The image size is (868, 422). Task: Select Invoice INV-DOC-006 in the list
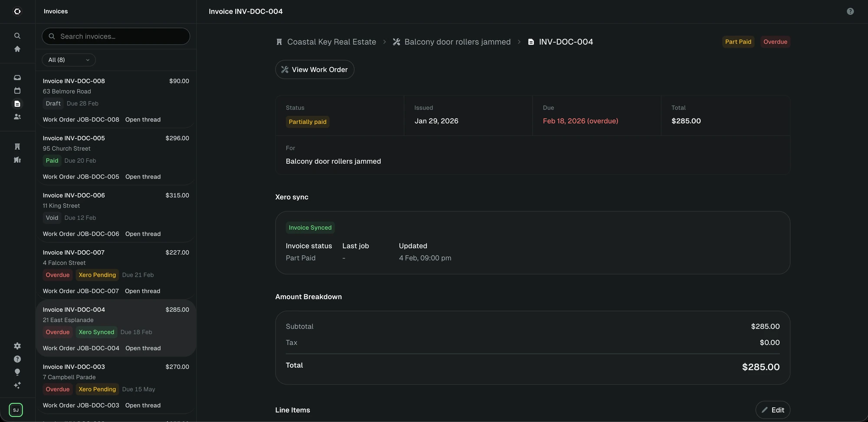click(x=116, y=214)
